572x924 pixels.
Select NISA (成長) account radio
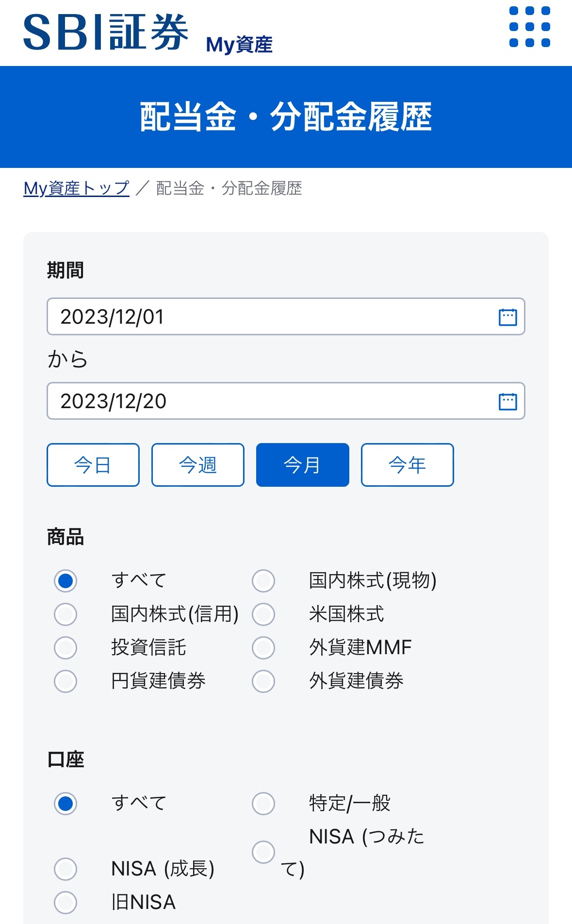click(65, 869)
